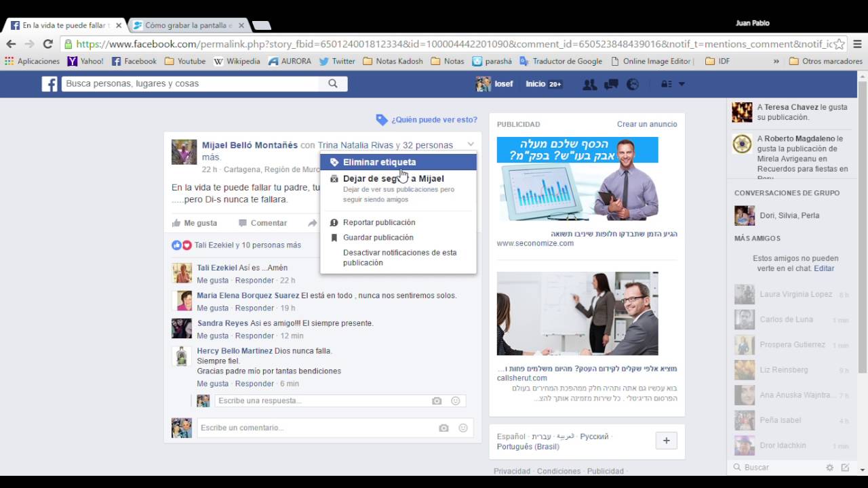
Task: Open group chat Dori, Silvia, Perla
Action: [x=792, y=216]
